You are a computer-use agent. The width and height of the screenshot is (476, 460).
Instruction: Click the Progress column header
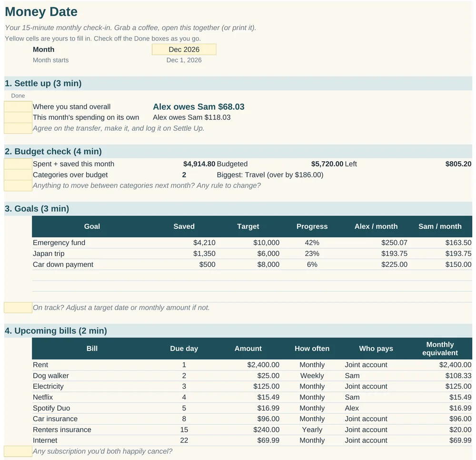(312, 226)
